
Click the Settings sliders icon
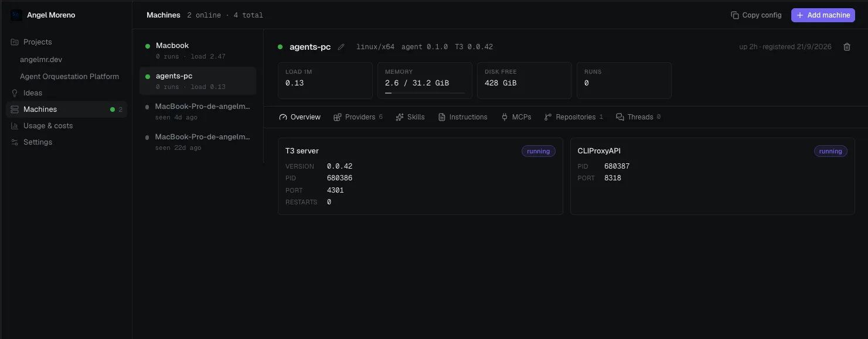click(15, 142)
